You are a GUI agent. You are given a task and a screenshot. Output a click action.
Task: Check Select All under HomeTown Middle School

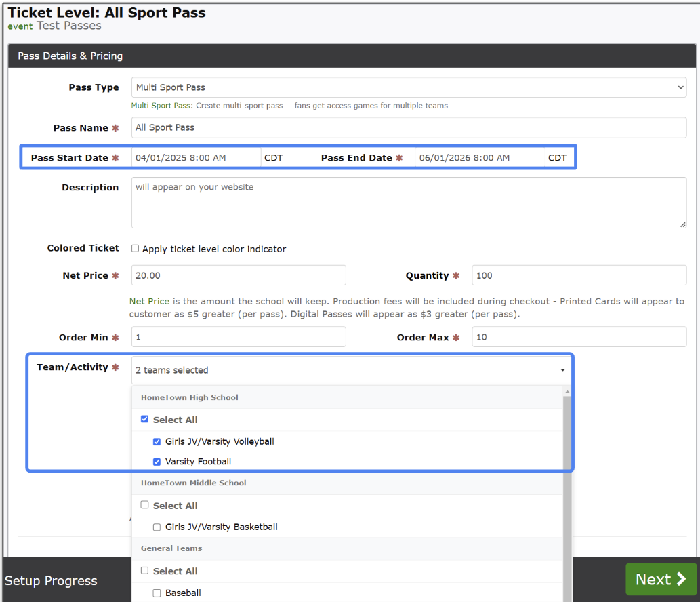coord(144,505)
